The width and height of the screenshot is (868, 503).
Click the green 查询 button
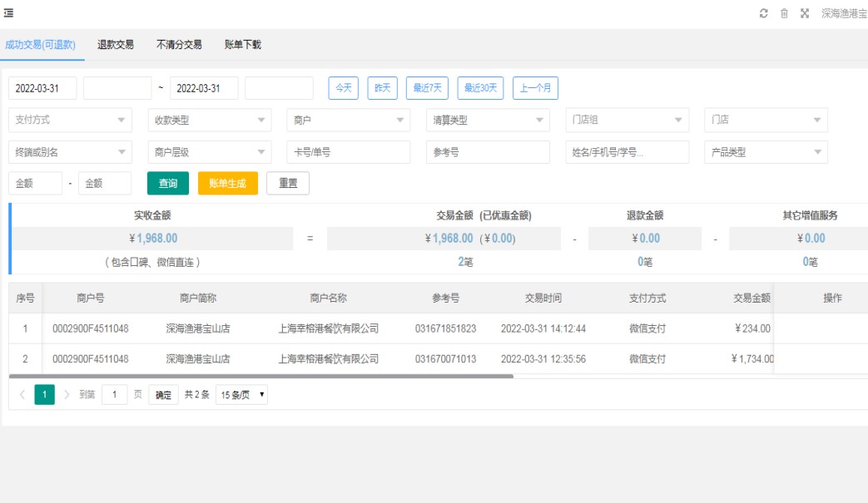click(x=168, y=183)
